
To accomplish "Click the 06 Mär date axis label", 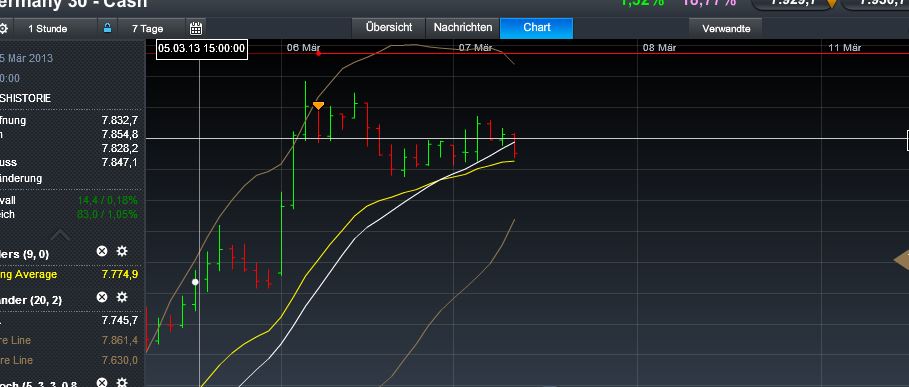I will (303, 48).
